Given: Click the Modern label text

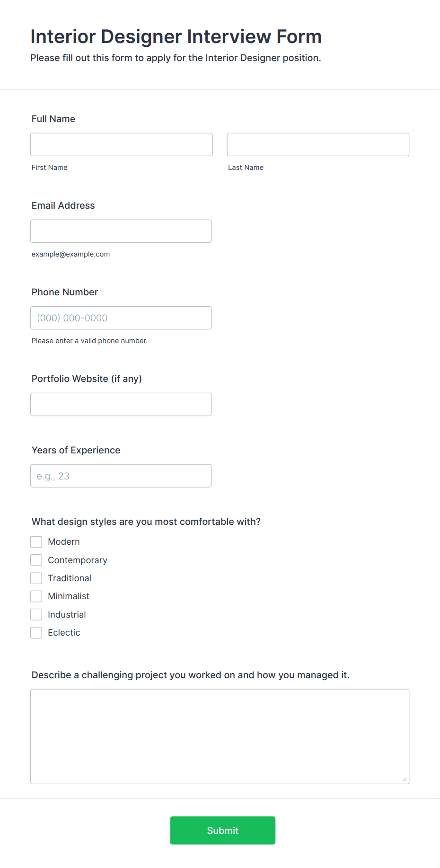Looking at the screenshot, I should [x=64, y=542].
